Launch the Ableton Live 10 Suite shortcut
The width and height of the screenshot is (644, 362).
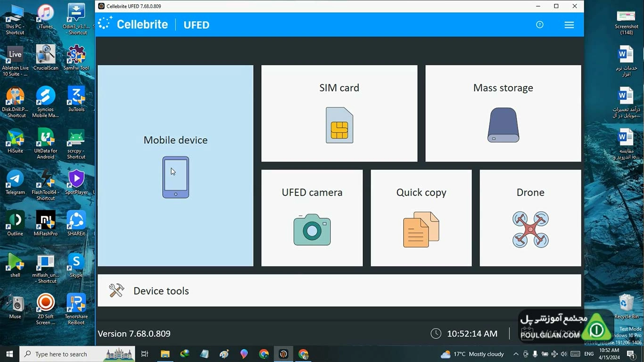point(15,61)
